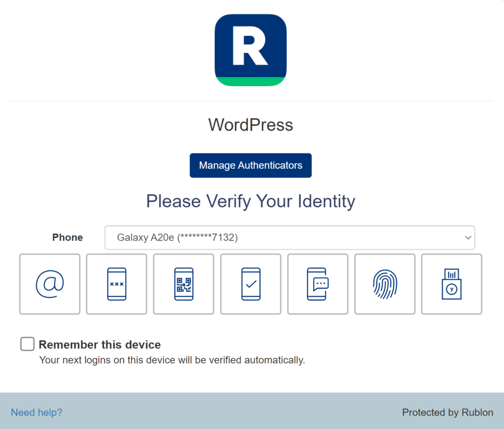
Task: Click the "Protected by Rublon" footer text
Action: click(x=447, y=412)
